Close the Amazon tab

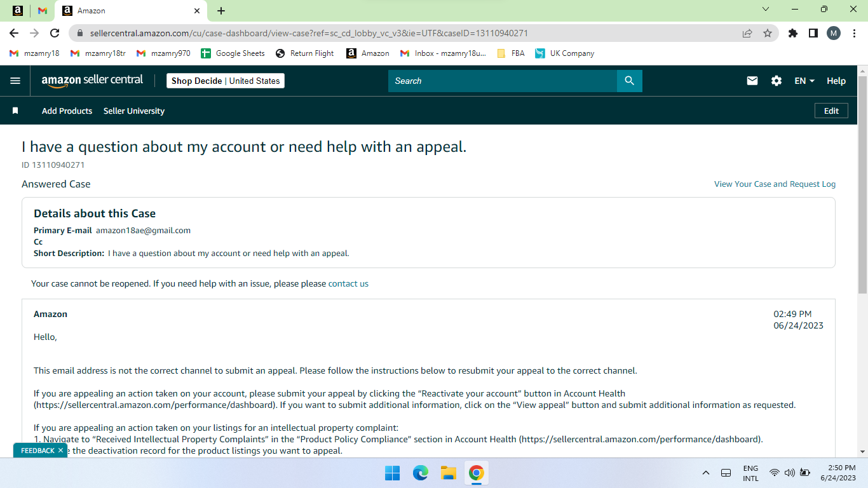197,11
